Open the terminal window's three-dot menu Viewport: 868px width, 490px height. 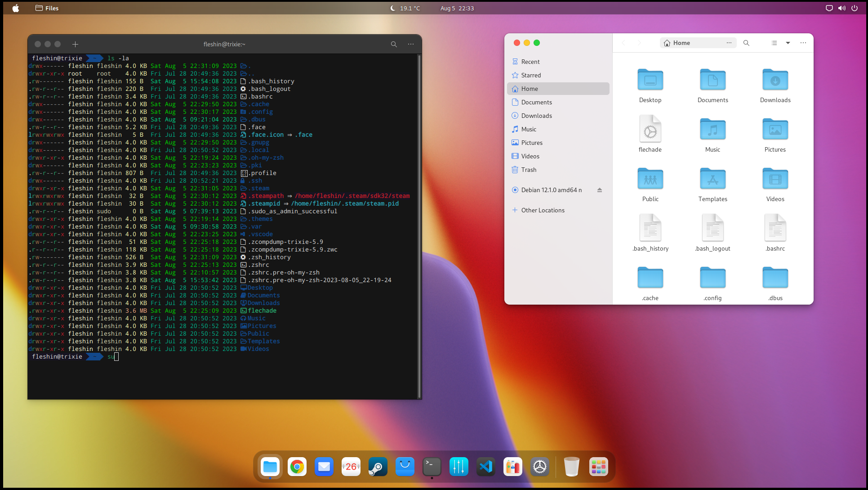pyautogui.click(x=411, y=44)
